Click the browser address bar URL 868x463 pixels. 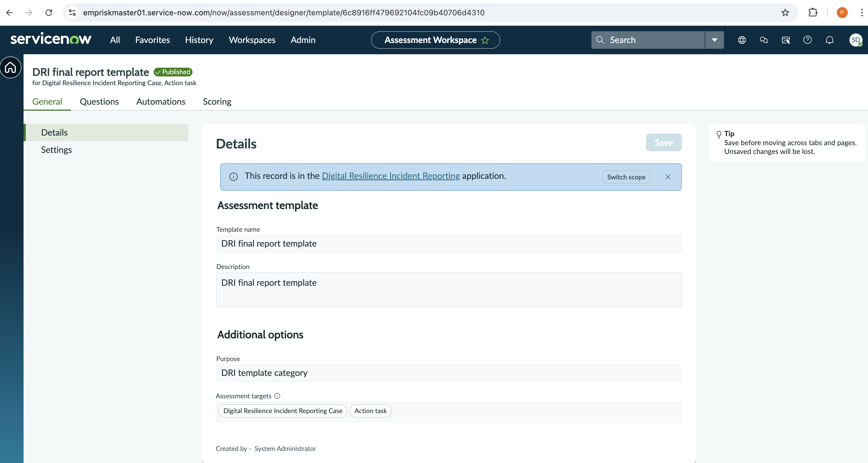(x=284, y=13)
